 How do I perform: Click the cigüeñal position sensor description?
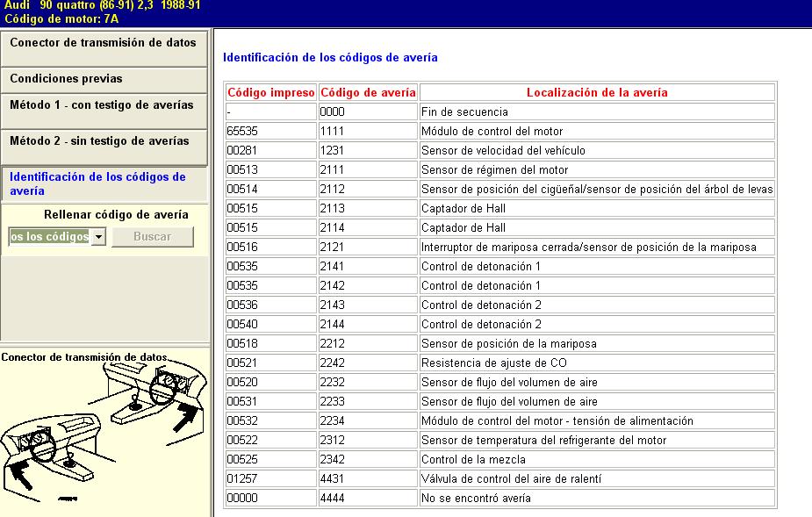pyautogui.click(x=597, y=189)
